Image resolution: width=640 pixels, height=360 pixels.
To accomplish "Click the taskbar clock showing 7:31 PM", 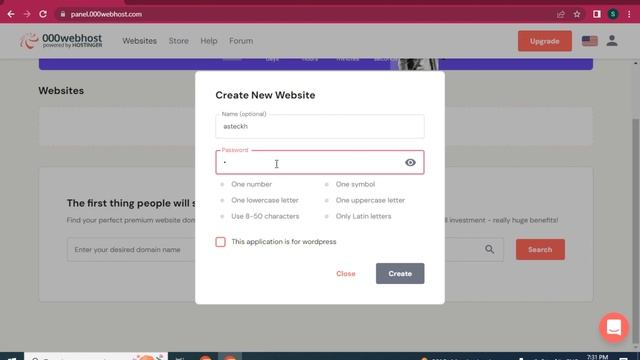I will pyautogui.click(x=597, y=357).
